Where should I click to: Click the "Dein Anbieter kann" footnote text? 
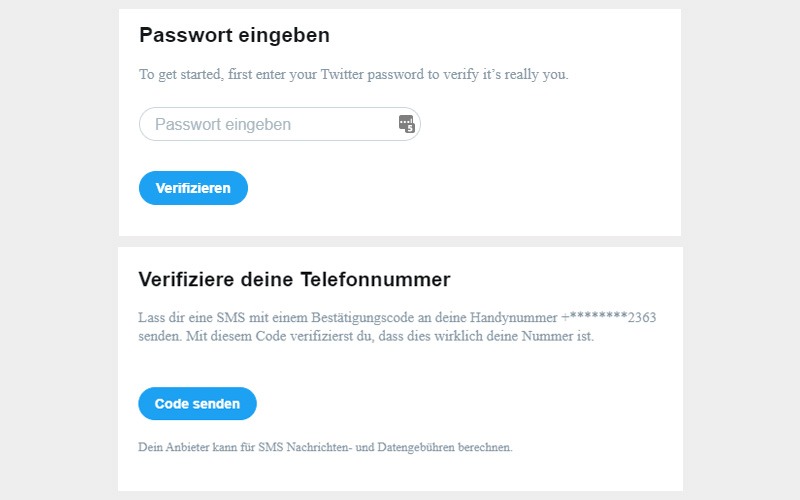pyautogui.click(x=326, y=447)
